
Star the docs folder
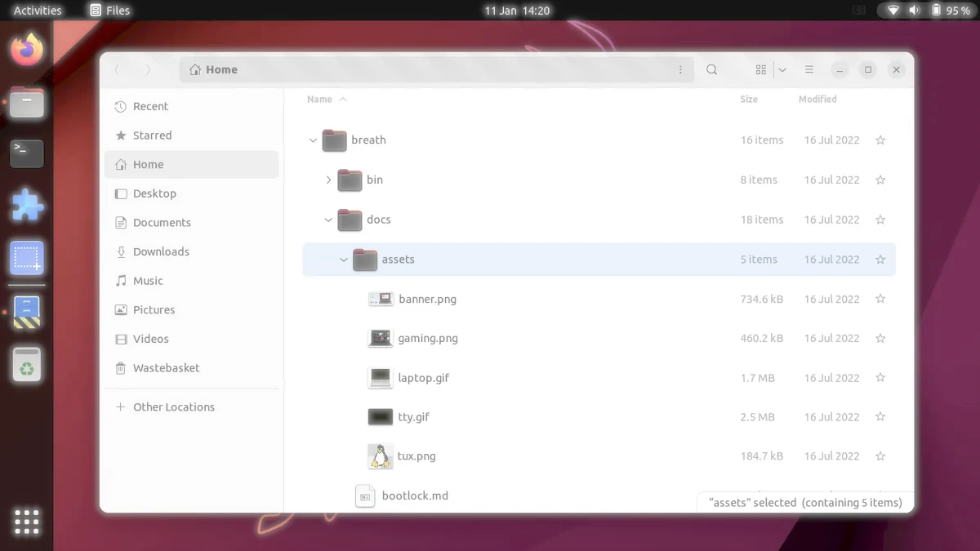pos(880,220)
